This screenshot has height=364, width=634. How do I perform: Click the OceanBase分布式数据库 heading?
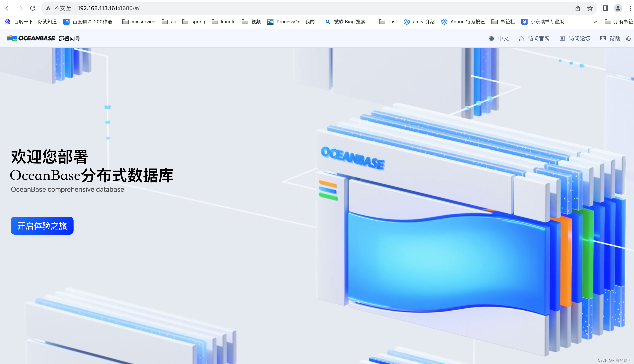91,175
